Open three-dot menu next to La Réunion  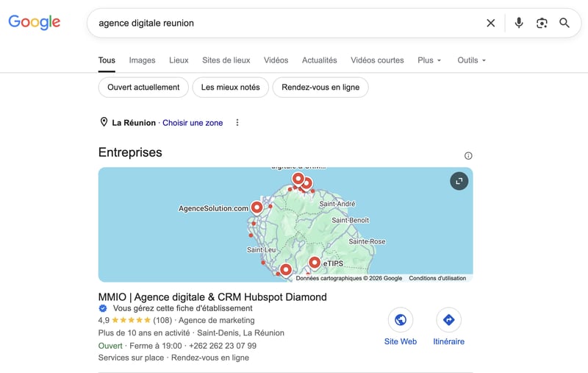tap(237, 123)
